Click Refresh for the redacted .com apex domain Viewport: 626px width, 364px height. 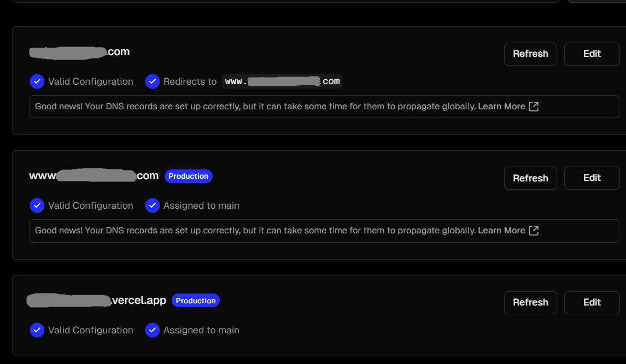point(530,54)
